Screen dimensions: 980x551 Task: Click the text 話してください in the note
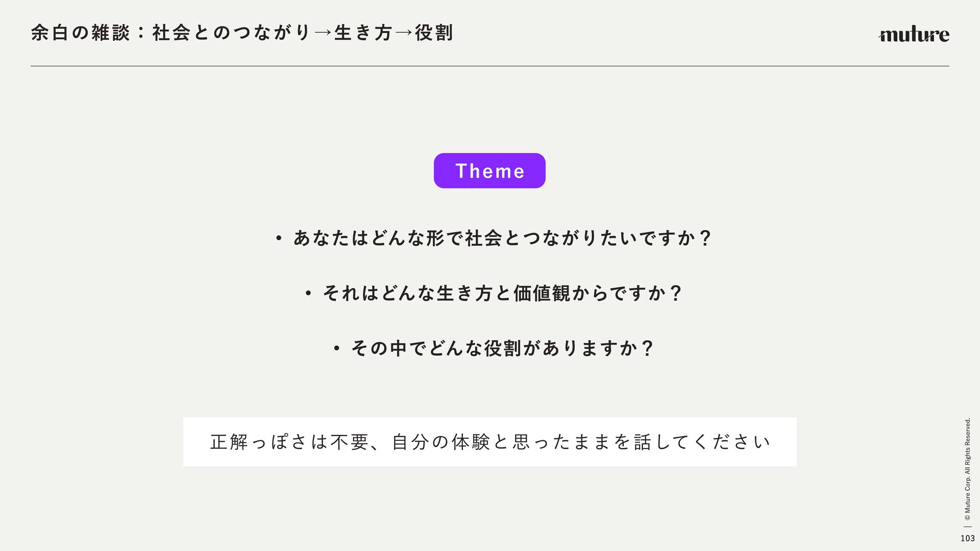pos(702,442)
